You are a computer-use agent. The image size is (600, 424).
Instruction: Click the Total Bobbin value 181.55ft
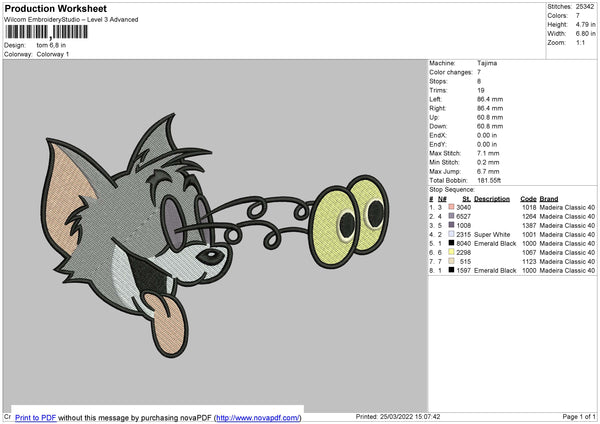click(x=489, y=180)
